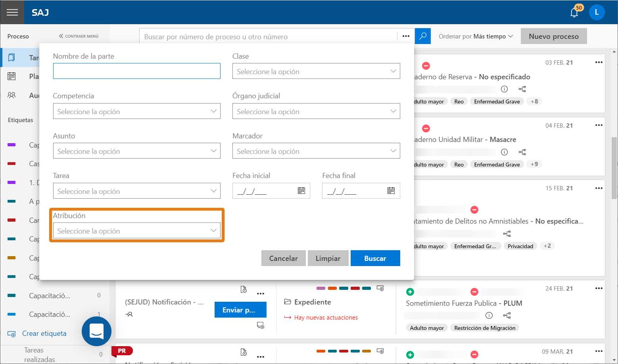618x364 pixels.
Task: Open the Expediente folder
Action: point(308,302)
